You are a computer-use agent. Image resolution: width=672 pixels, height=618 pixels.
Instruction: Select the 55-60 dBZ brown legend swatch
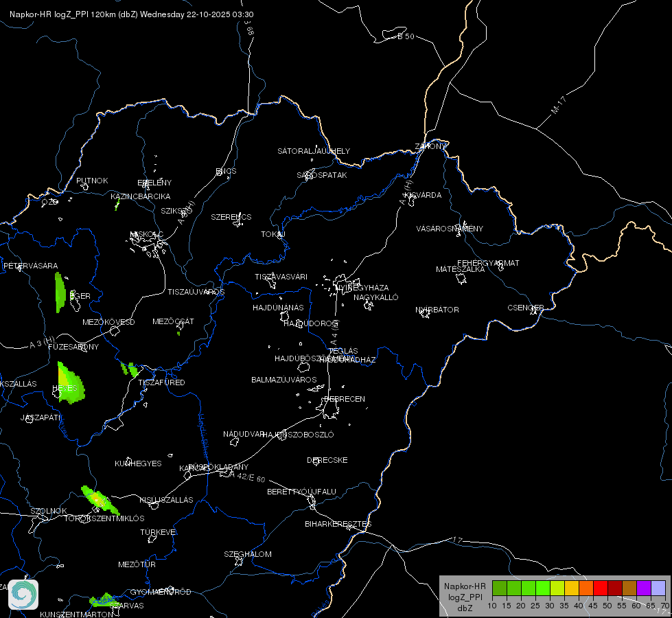point(629,588)
